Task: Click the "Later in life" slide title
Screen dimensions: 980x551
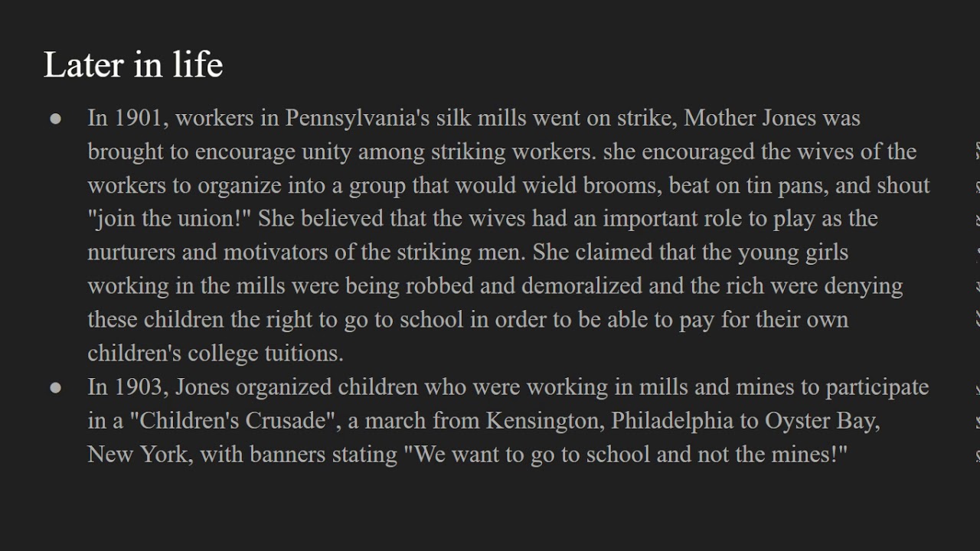Action: tap(133, 65)
